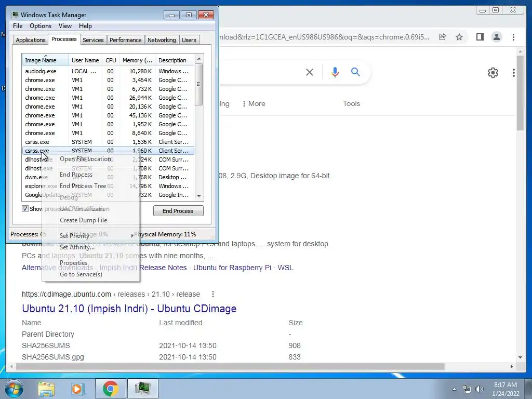Open the More dropdown in Google results
Viewport: 532px width, 399px height.
tap(254, 103)
